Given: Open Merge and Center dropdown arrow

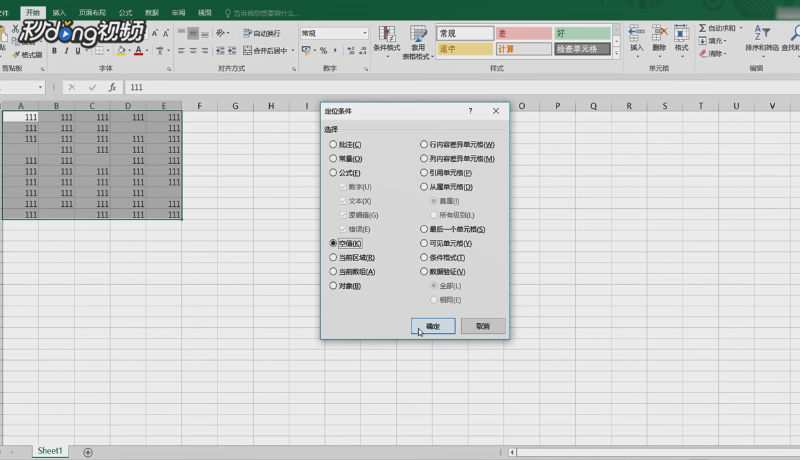Looking at the screenshot, I should 293,50.
